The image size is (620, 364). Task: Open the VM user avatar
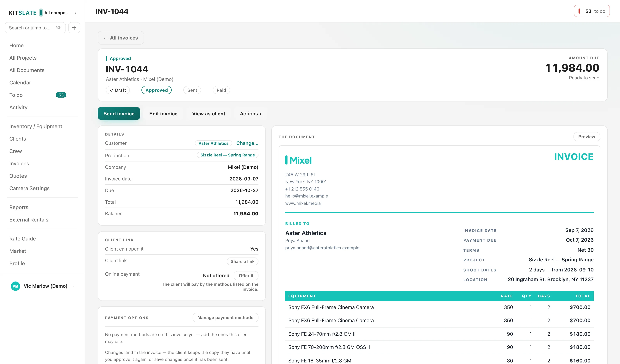coord(15,286)
